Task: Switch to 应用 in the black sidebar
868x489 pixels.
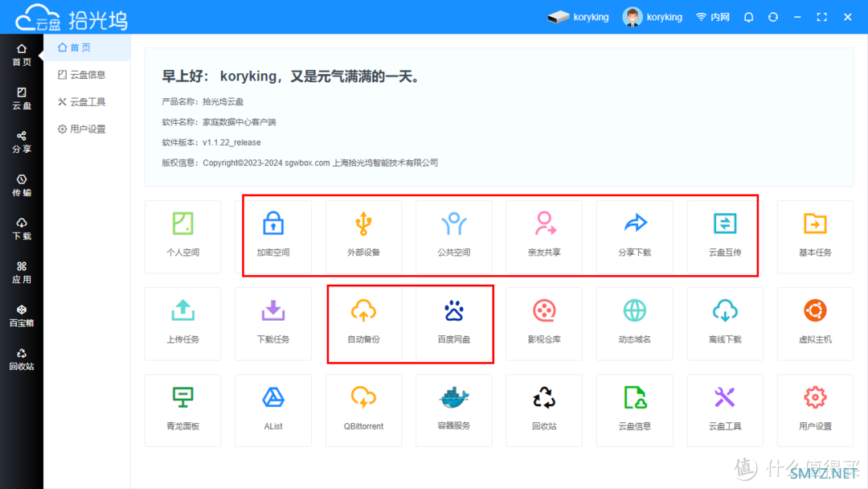Action: tap(22, 273)
